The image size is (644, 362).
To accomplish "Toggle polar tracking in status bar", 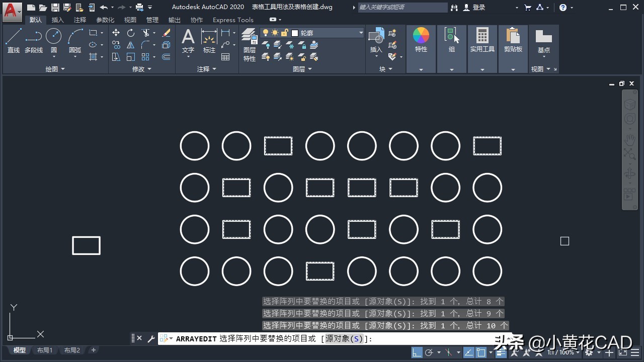I will click(x=429, y=352).
